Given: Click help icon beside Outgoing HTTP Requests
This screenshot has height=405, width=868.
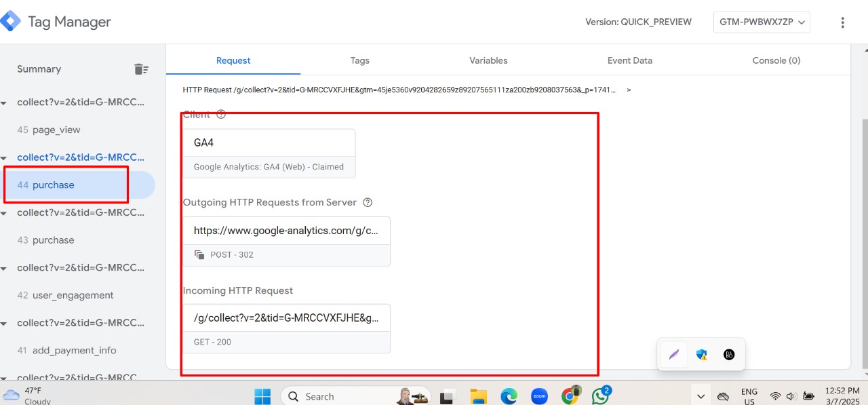Looking at the screenshot, I should [x=368, y=202].
